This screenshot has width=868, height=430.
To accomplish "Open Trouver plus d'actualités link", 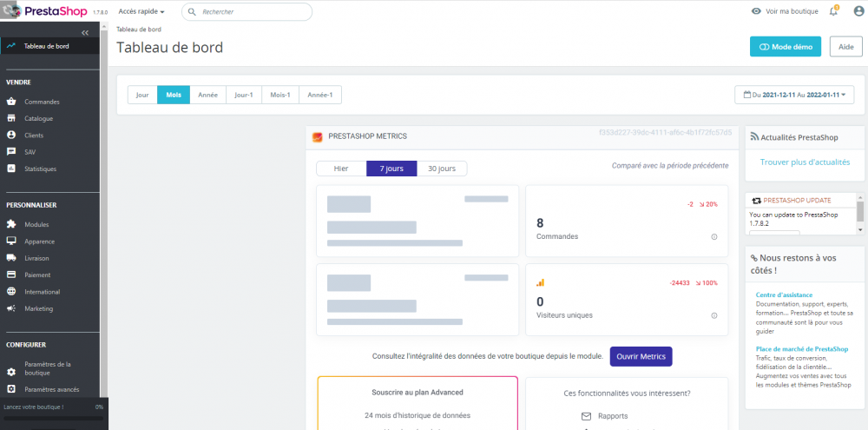I will (805, 162).
